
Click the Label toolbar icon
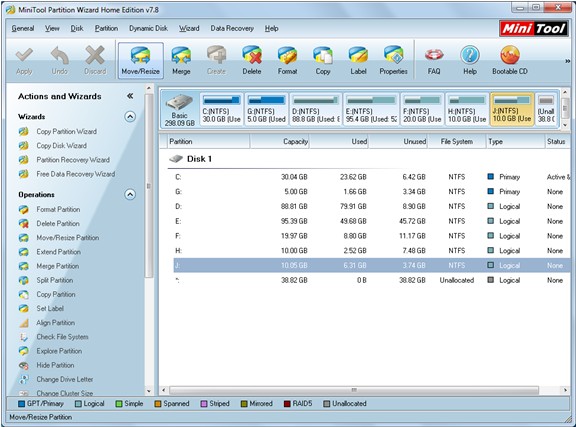point(358,61)
